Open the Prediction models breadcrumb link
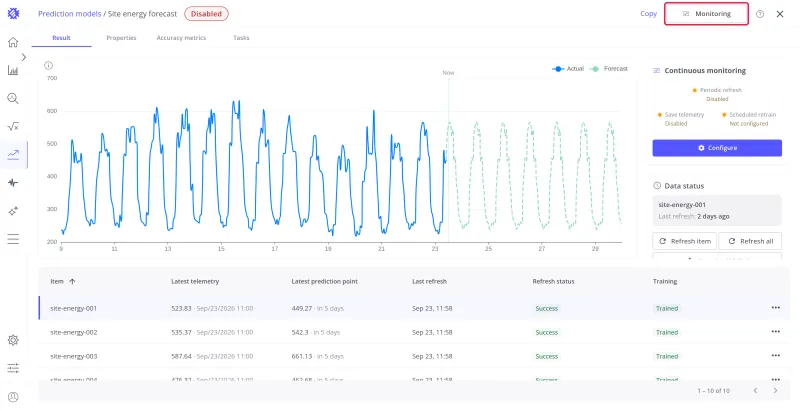 tap(69, 14)
